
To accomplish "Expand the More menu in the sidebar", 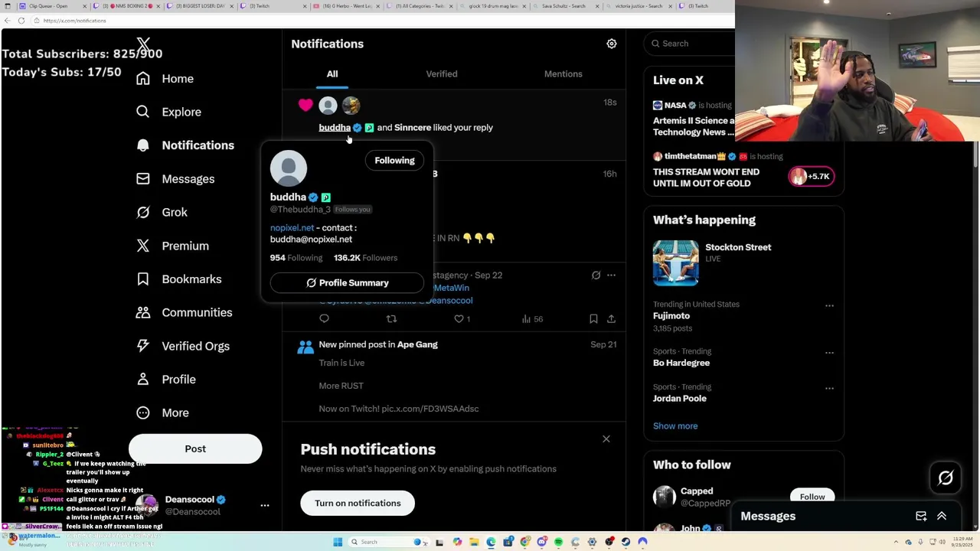I will 164,412.
